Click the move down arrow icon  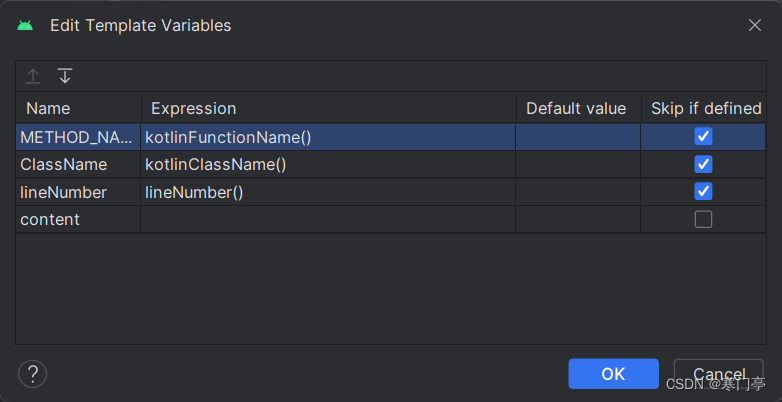(x=65, y=76)
